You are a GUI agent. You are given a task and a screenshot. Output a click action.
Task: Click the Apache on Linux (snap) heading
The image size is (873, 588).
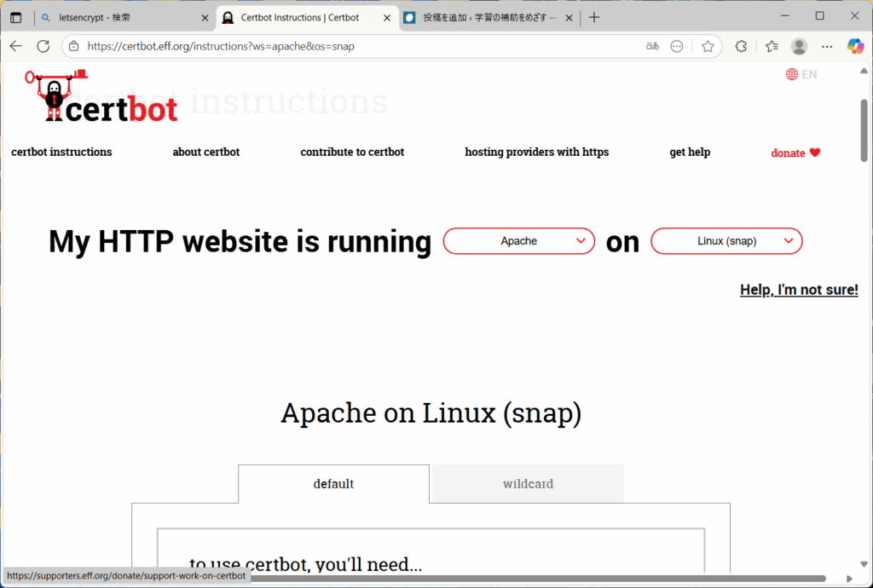431,412
